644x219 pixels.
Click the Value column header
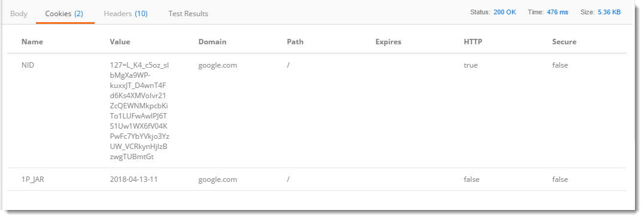pyautogui.click(x=120, y=42)
